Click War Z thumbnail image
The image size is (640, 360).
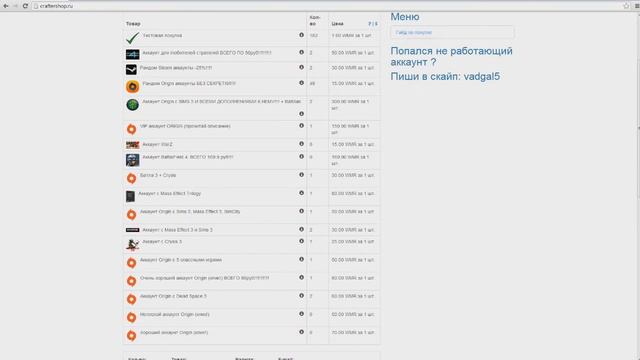coord(132,144)
